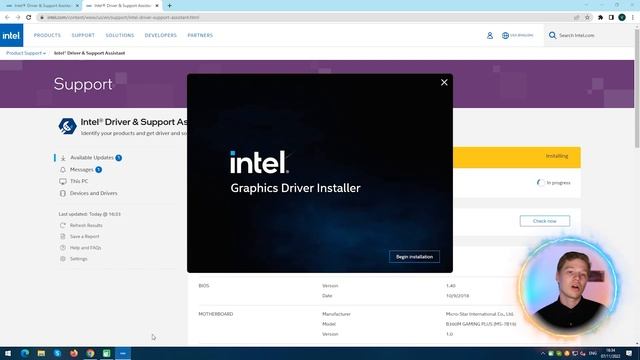
Task: Click the browser back arrow
Action: (x=7, y=18)
